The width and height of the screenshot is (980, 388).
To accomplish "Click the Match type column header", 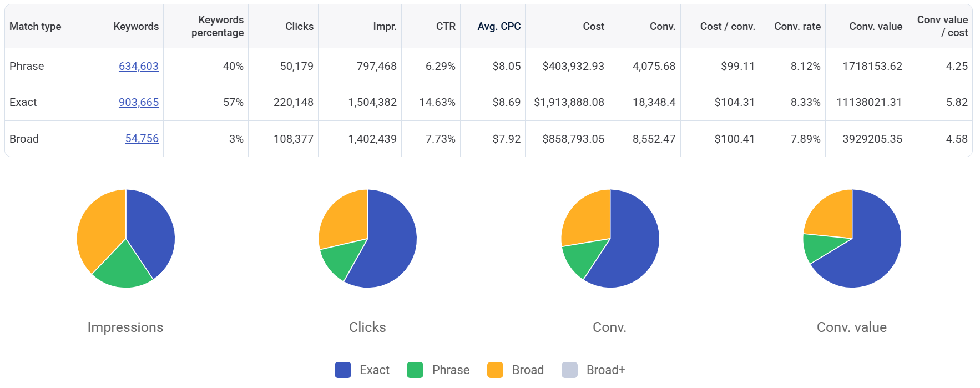I will coord(36,26).
